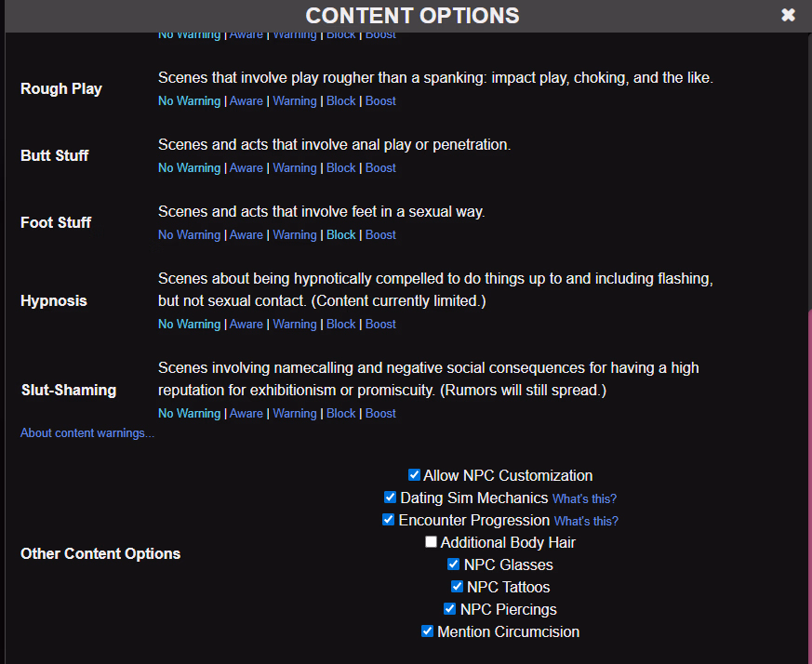This screenshot has width=812, height=664.
Task: Toggle Allow NPC Customization checkbox
Action: tap(415, 475)
